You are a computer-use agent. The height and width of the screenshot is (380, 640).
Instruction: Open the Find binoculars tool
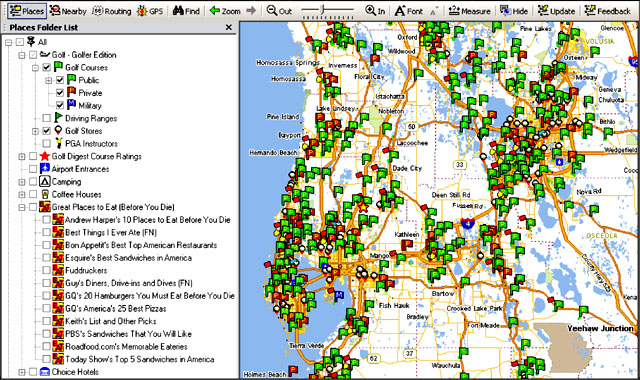tap(186, 11)
